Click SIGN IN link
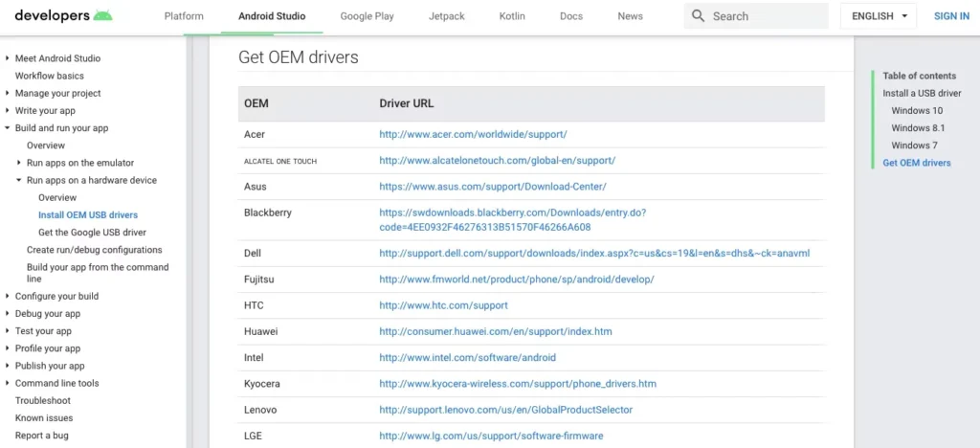The height and width of the screenshot is (448, 980). [x=950, y=16]
